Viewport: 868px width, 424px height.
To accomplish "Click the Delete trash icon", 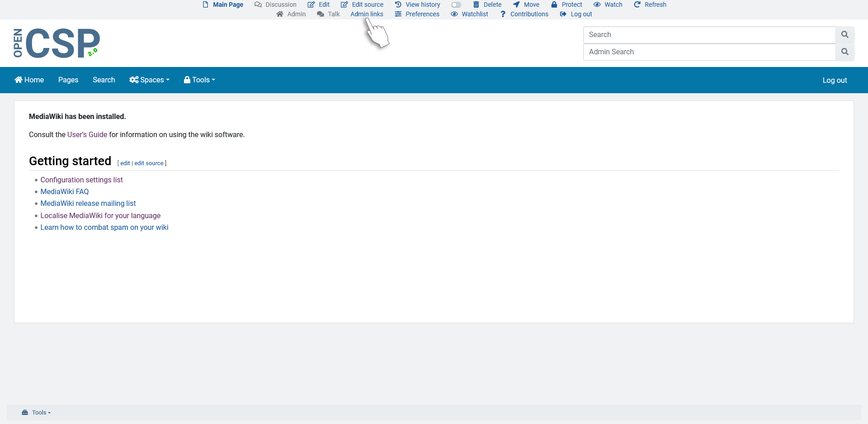I will (x=476, y=5).
